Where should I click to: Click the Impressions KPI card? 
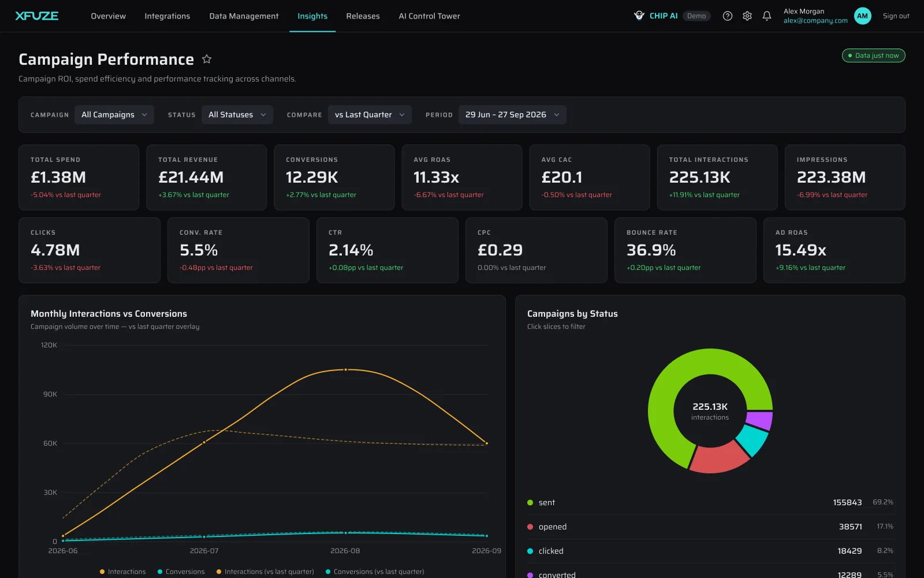(845, 177)
